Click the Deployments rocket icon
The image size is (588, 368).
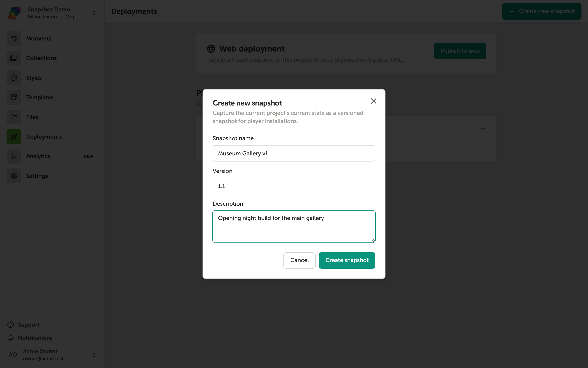[x=14, y=137]
